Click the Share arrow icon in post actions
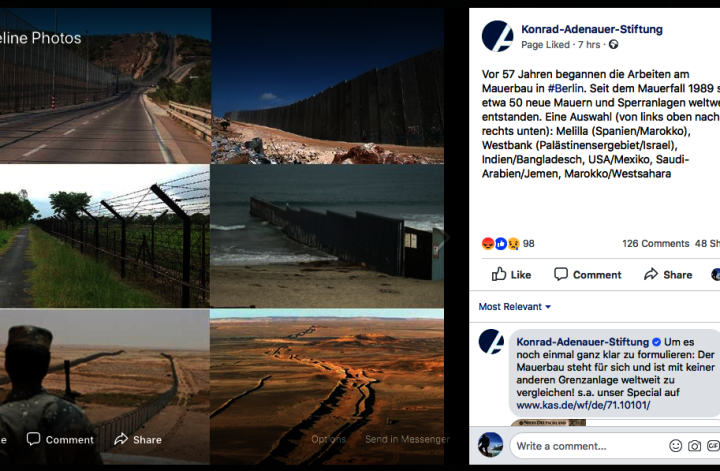Screen dimensions: 720x471 [651, 275]
